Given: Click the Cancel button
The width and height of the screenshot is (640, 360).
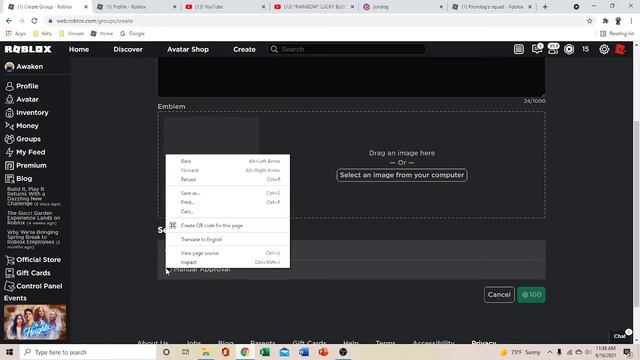Looking at the screenshot, I should pos(499,295).
